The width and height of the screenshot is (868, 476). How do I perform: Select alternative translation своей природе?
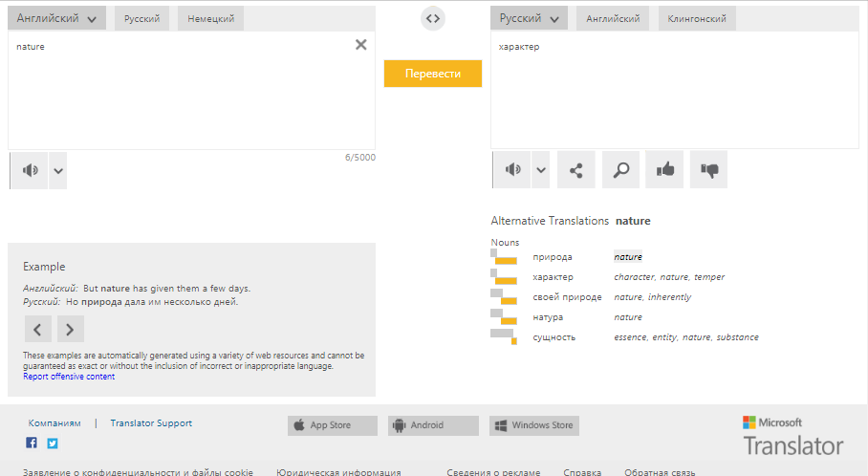[x=567, y=296]
